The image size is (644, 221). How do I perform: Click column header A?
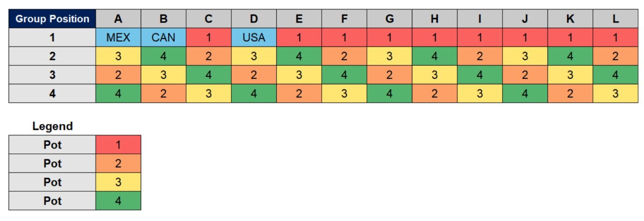pos(118,19)
